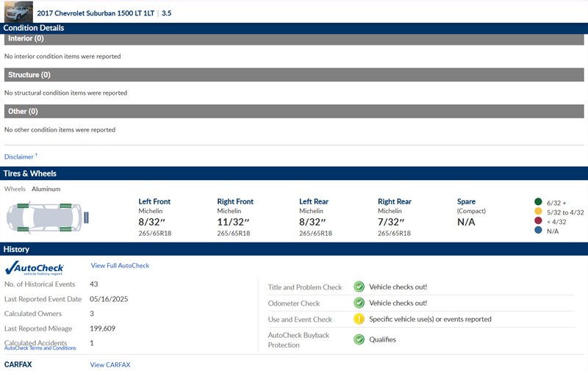Open AutoCheck Terms and Conditions link
Screen dimensions: 588x371
point(40,348)
